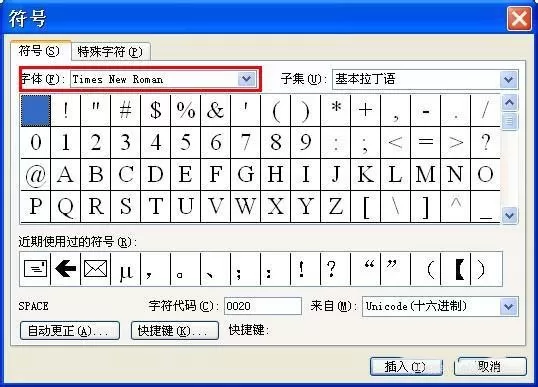
Task: Select the black lenticular bracket 【 symbol
Action: click(455, 269)
